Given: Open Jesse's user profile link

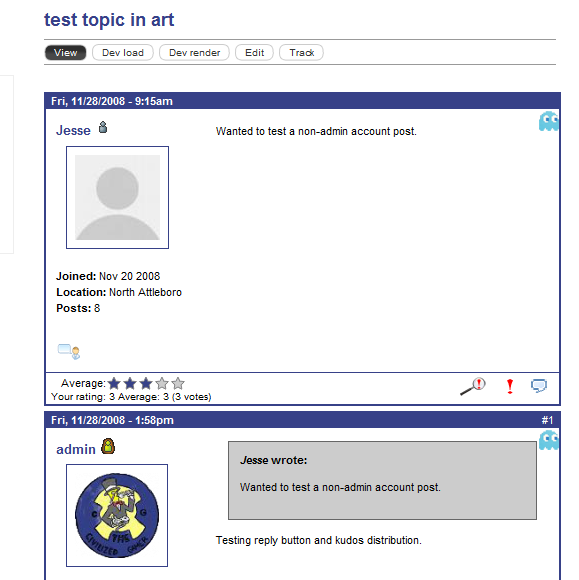Looking at the screenshot, I should (x=73, y=130).
